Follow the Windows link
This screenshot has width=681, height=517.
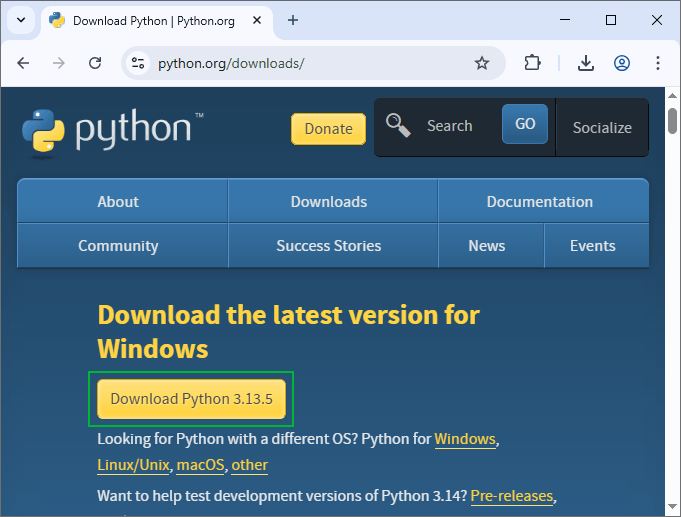(x=465, y=439)
